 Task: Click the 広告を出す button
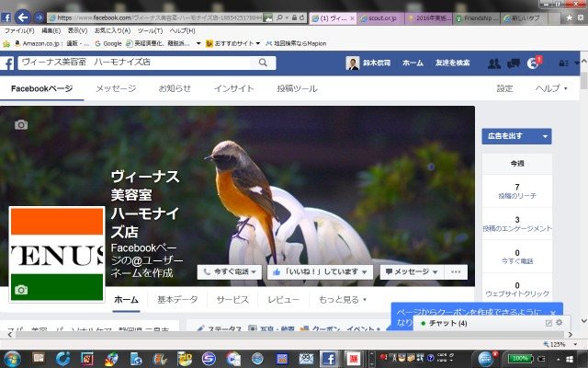(516, 136)
